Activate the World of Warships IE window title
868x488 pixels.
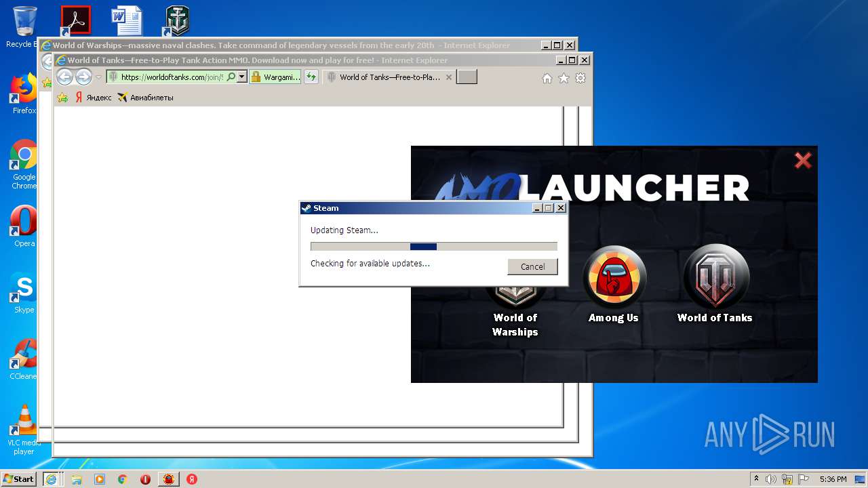281,45
